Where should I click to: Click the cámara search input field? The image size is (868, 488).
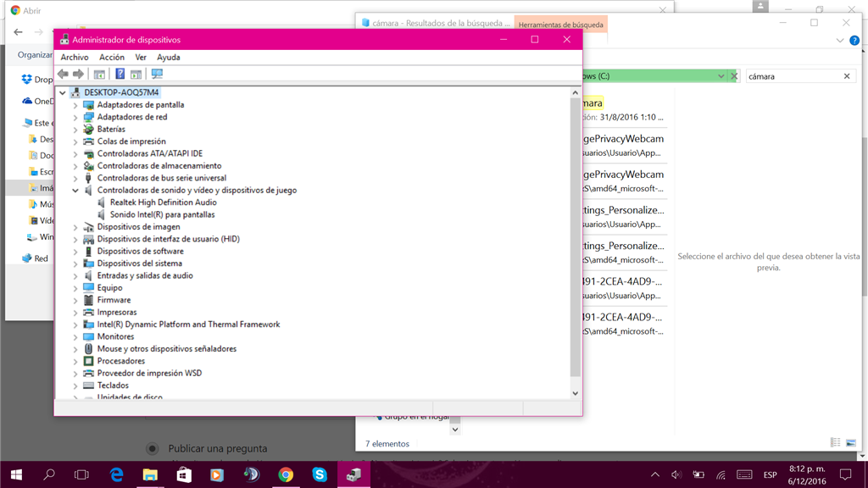tap(793, 76)
